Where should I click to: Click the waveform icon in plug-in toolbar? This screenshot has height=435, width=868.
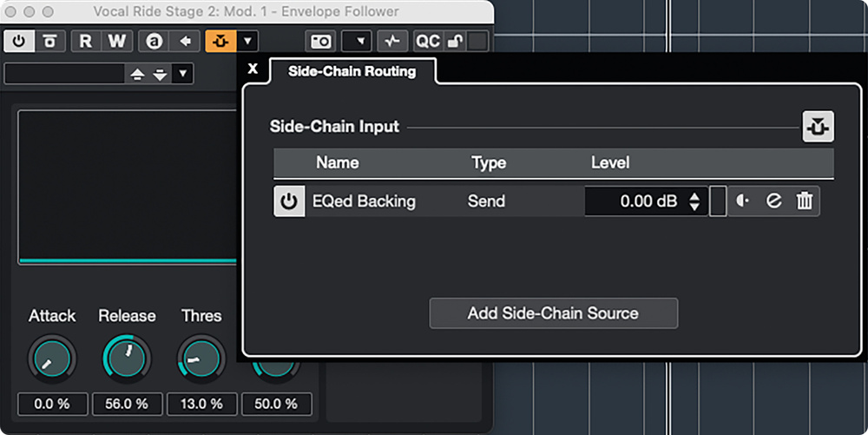[x=394, y=41]
